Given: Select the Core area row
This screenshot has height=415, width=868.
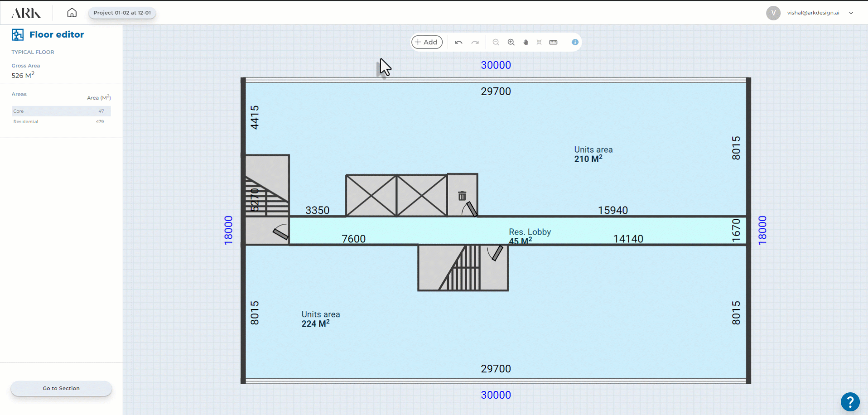Looking at the screenshot, I should pos(61,111).
